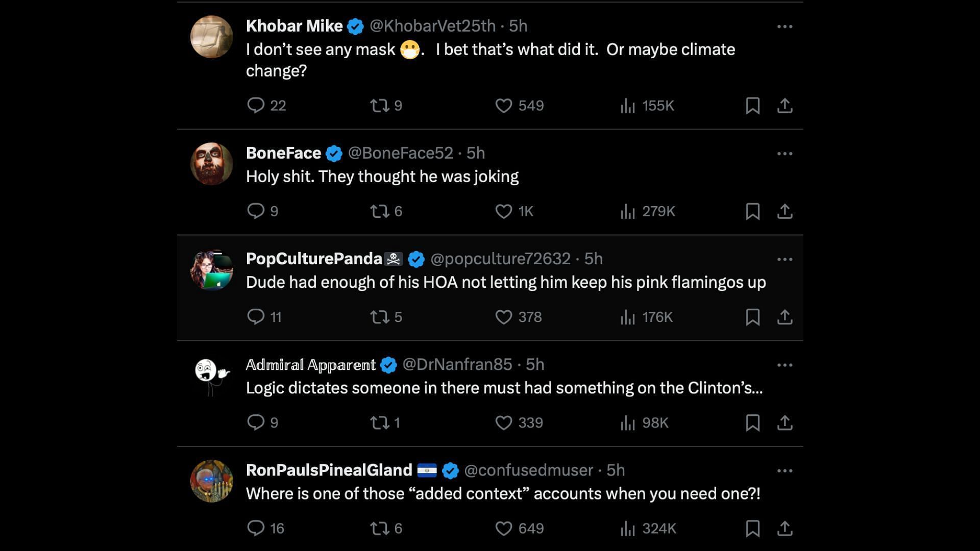Screen dimensions: 980x551
Task: Reply to PopCulturePanda's post
Action: [255, 317]
